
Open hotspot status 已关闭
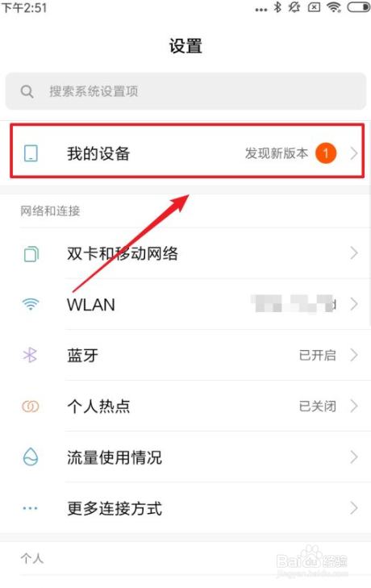[317, 407]
